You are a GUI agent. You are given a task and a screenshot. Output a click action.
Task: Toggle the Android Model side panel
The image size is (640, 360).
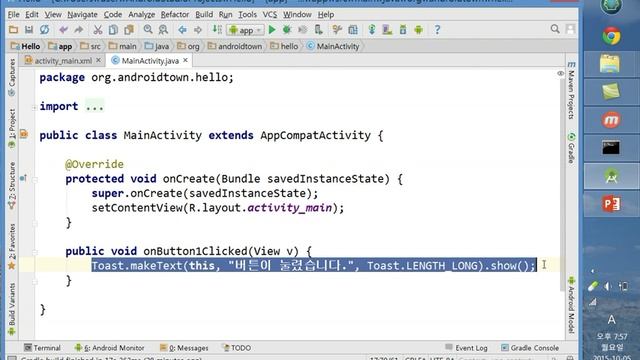571,304
